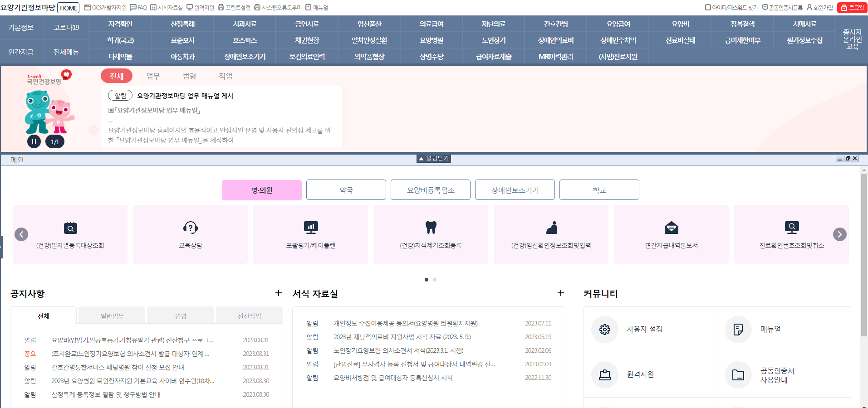Expand 서식 자료실 with the plus button
This screenshot has width=868, height=408.
coord(561,293)
